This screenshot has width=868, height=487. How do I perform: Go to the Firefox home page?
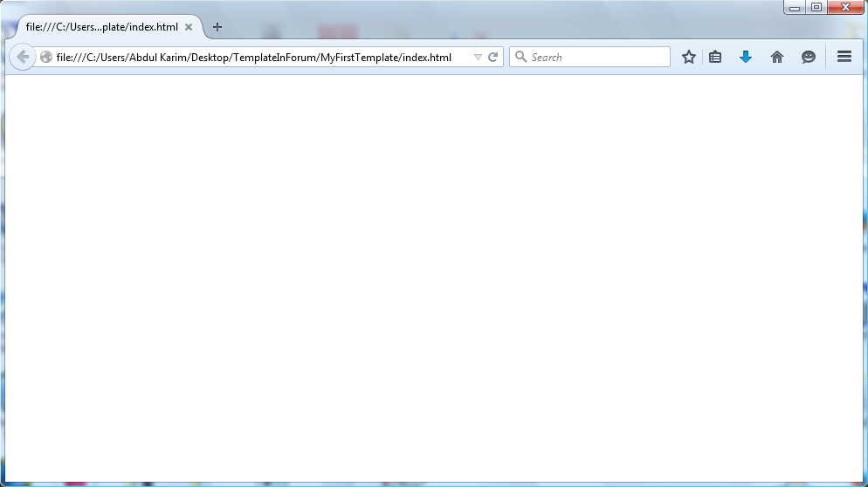click(777, 58)
